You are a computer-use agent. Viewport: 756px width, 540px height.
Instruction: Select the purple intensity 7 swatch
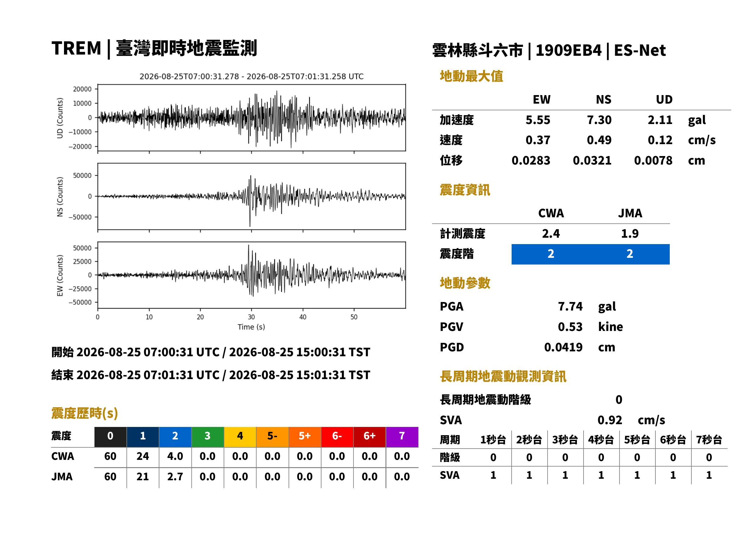[402, 437]
